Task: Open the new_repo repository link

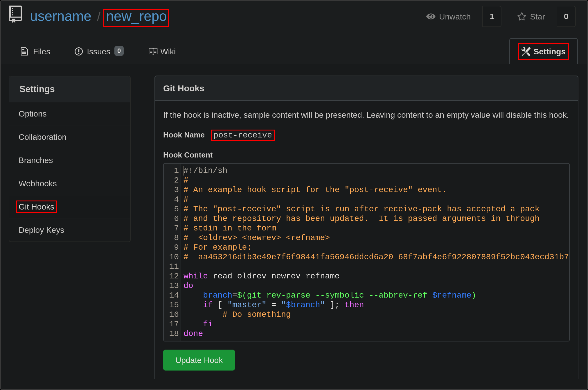Action: click(136, 17)
